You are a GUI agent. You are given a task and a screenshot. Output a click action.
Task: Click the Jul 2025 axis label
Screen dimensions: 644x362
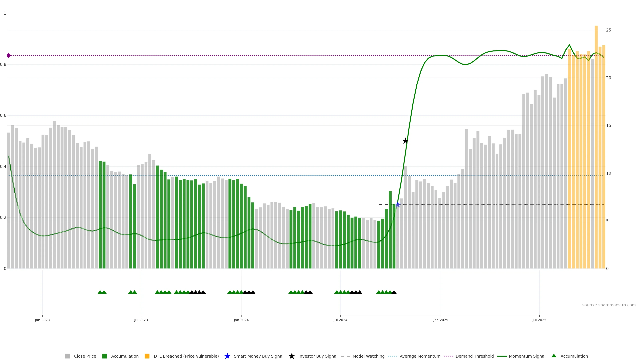539,320
